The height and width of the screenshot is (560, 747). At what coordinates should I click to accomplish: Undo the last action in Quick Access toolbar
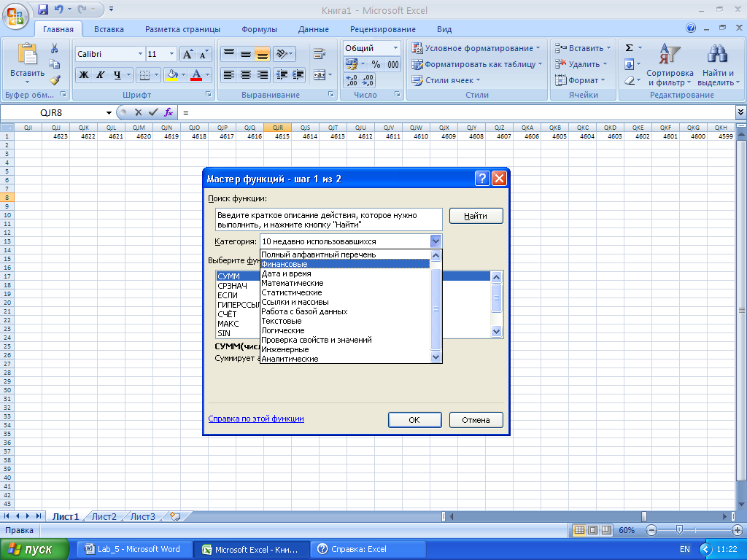(x=58, y=9)
